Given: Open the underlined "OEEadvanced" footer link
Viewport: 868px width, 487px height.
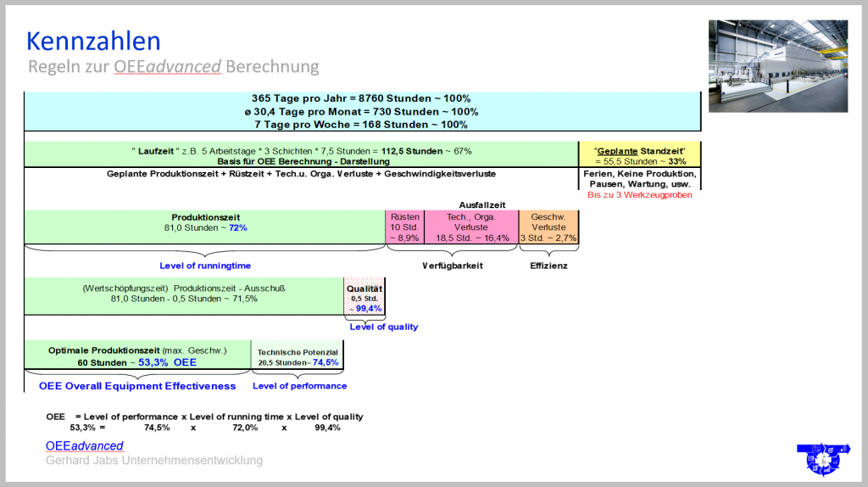Looking at the screenshot, I should pyautogui.click(x=84, y=445).
